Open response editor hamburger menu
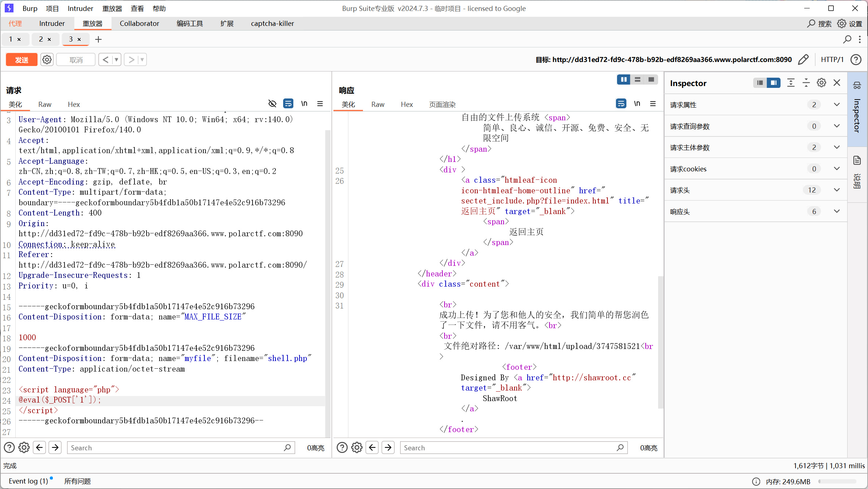 (x=653, y=104)
